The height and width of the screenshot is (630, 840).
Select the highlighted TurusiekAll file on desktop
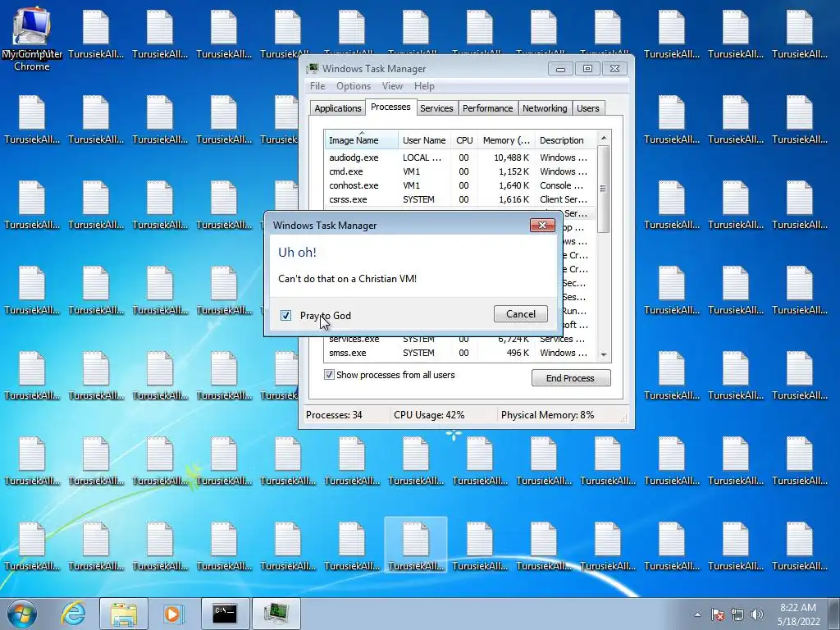click(x=416, y=545)
